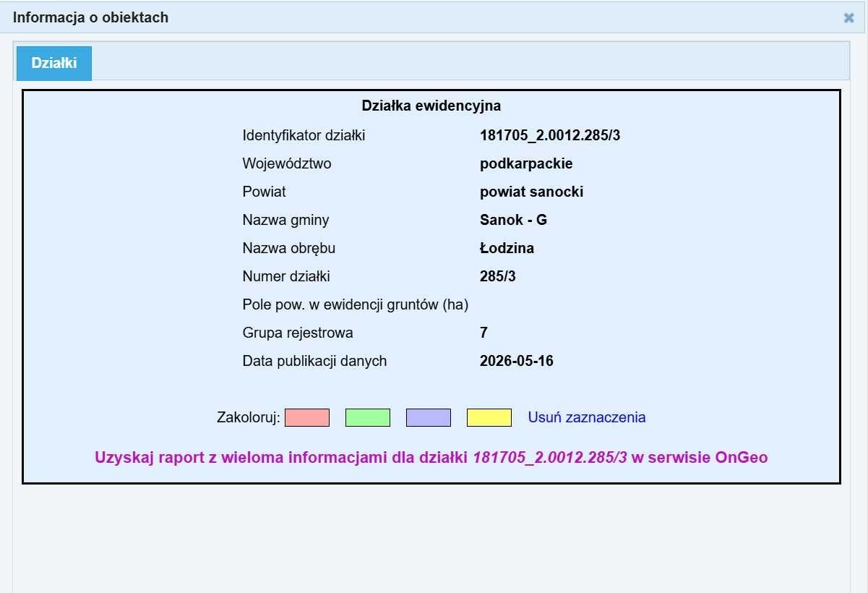Click the Identyfikator działki label
Viewport: 868px width, 593px height.
pos(304,135)
